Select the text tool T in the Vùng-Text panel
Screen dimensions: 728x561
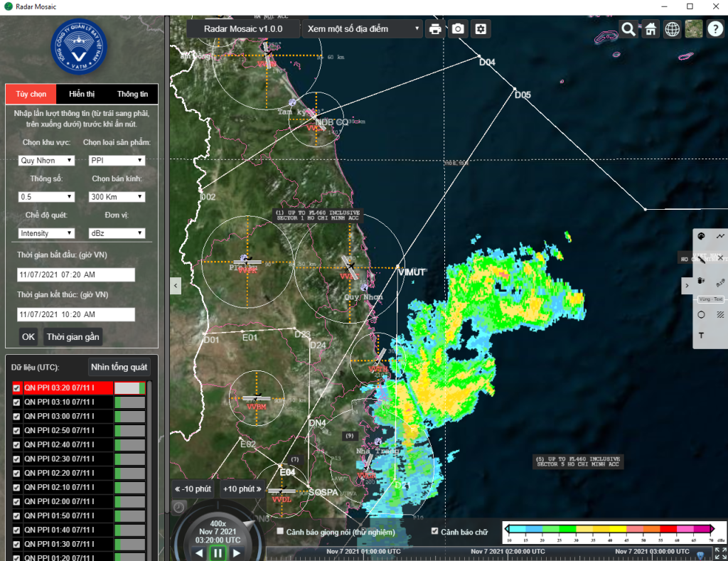click(x=702, y=334)
